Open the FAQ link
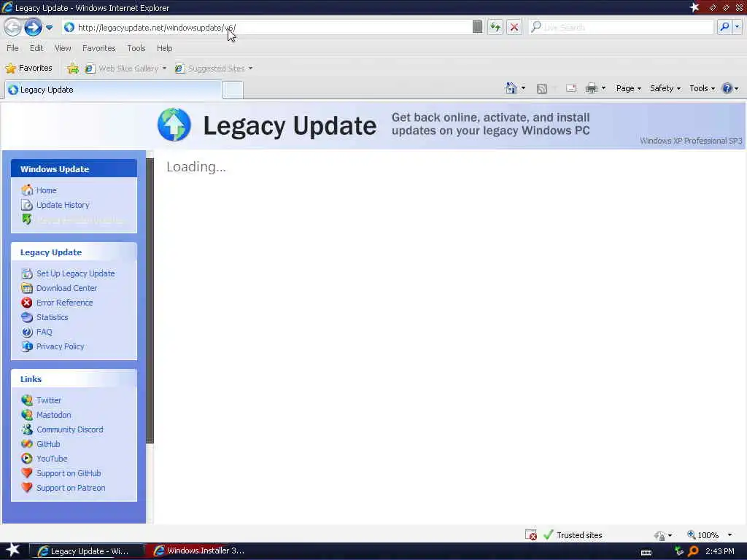747x560 pixels. [x=44, y=332]
